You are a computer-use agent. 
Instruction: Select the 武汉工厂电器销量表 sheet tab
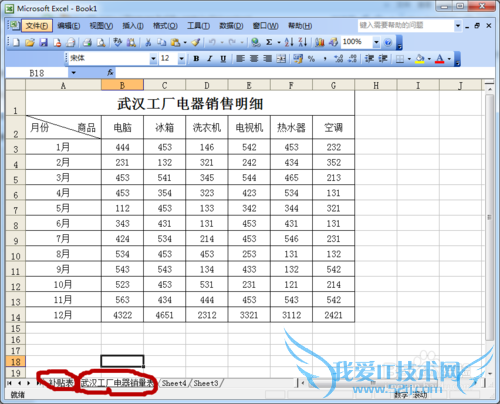point(117,383)
